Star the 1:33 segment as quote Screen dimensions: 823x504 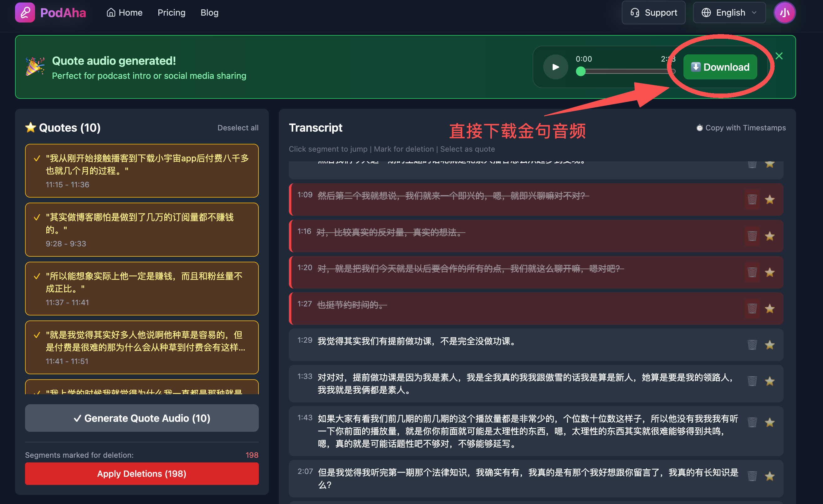(x=769, y=381)
